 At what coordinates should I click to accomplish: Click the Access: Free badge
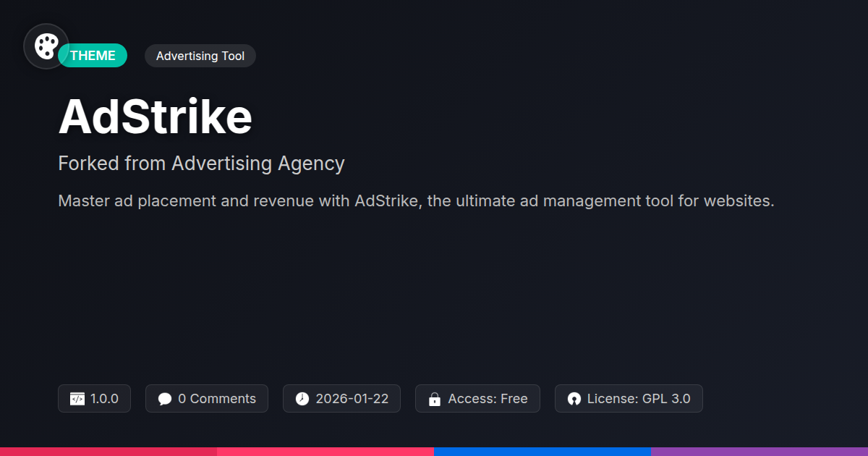tap(477, 399)
